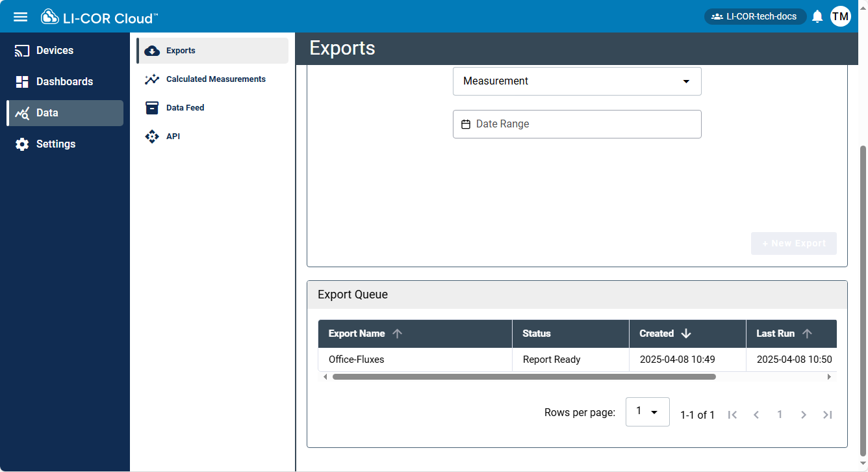This screenshot has height=472, width=868.
Task: Click the API icon in the Data menu
Action: (151, 136)
